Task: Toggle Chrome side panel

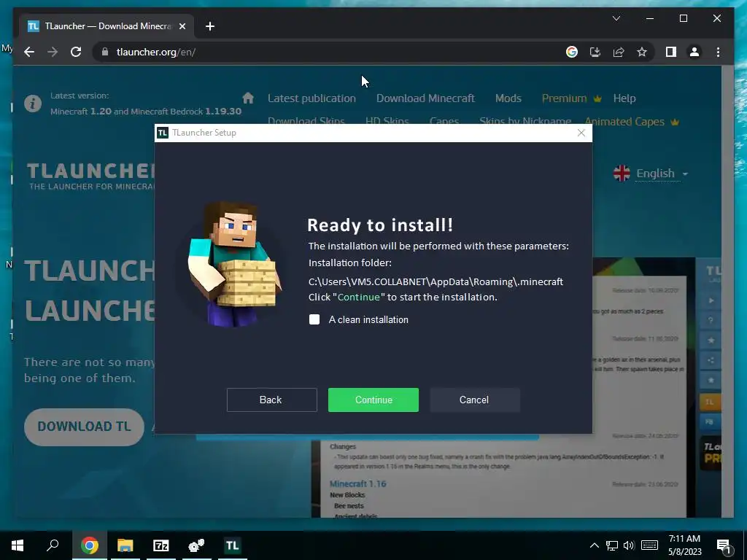Action: coord(671,52)
